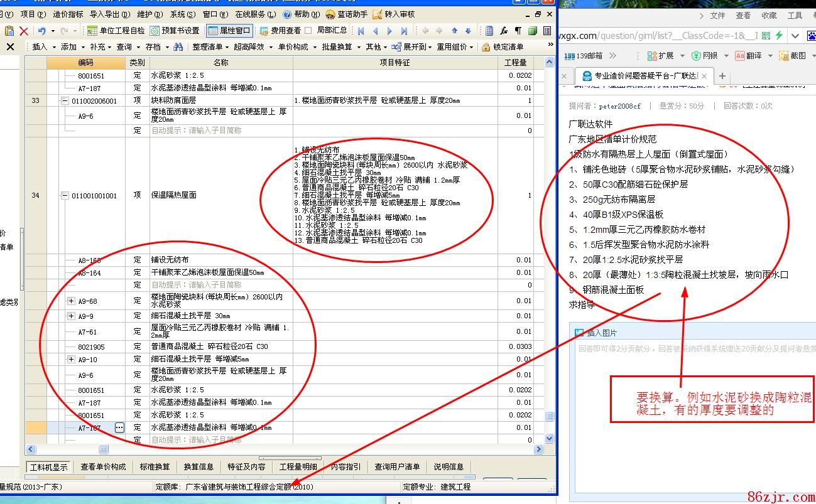Open the calculator icon in toolbar
This screenshot has height=504, width=816.
[489, 31]
